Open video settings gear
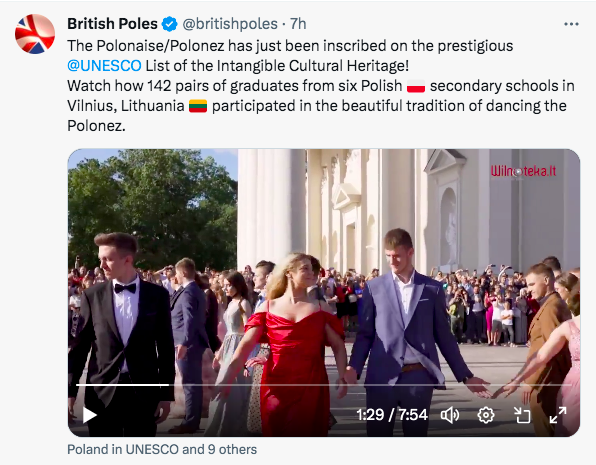The height and width of the screenshot is (465, 596). (486, 415)
